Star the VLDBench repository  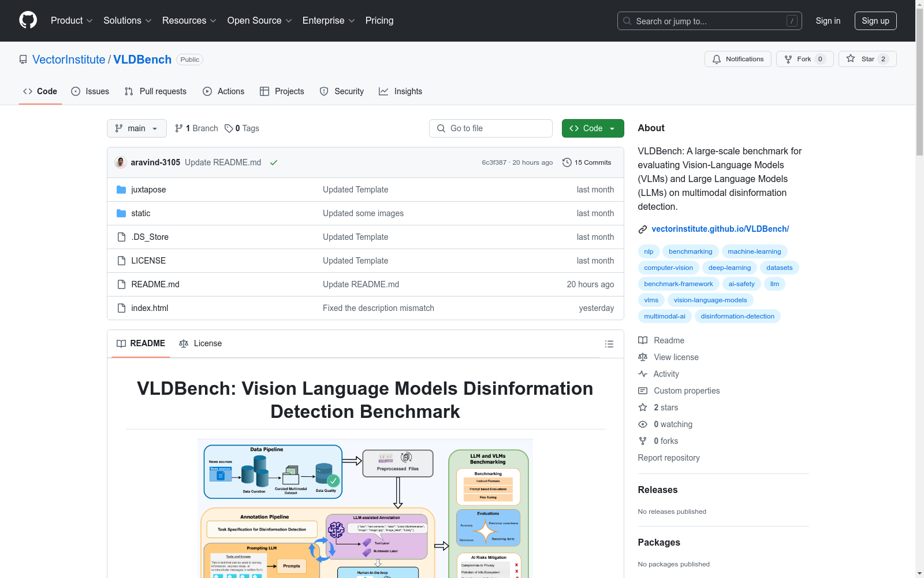point(867,59)
